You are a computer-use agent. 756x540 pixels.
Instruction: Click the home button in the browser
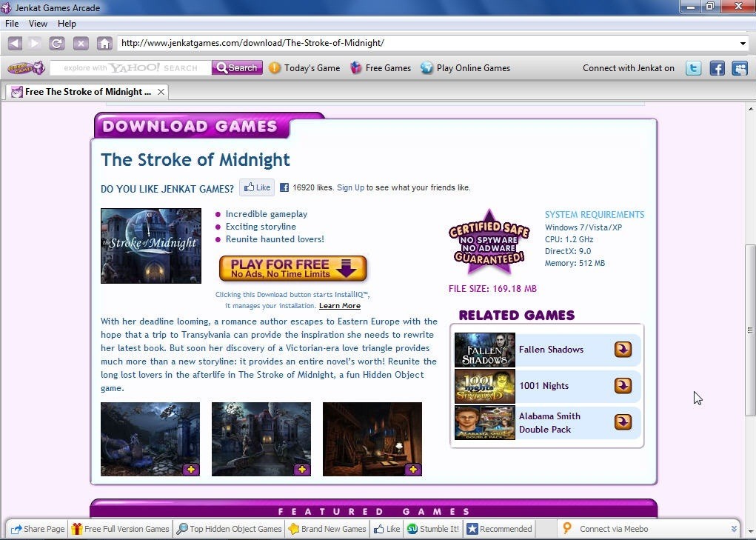pyautogui.click(x=104, y=43)
